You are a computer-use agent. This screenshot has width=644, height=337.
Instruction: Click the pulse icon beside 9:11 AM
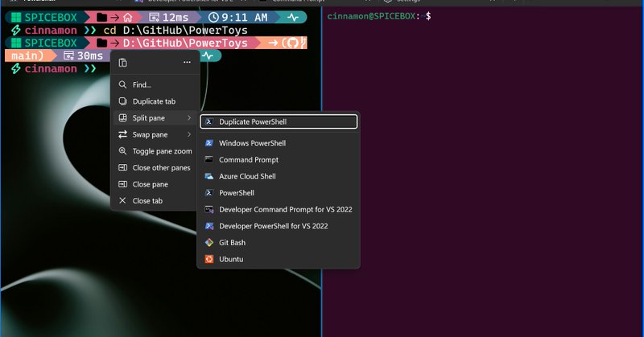point(293,17)
